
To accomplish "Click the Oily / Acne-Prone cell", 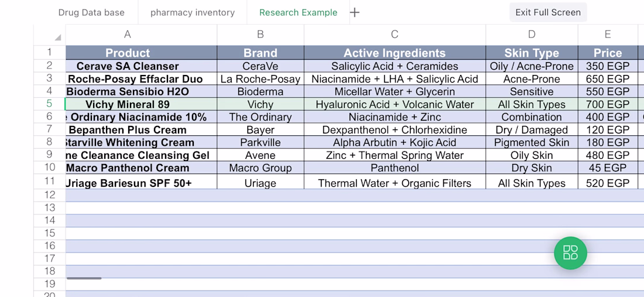I will (532, 66).
